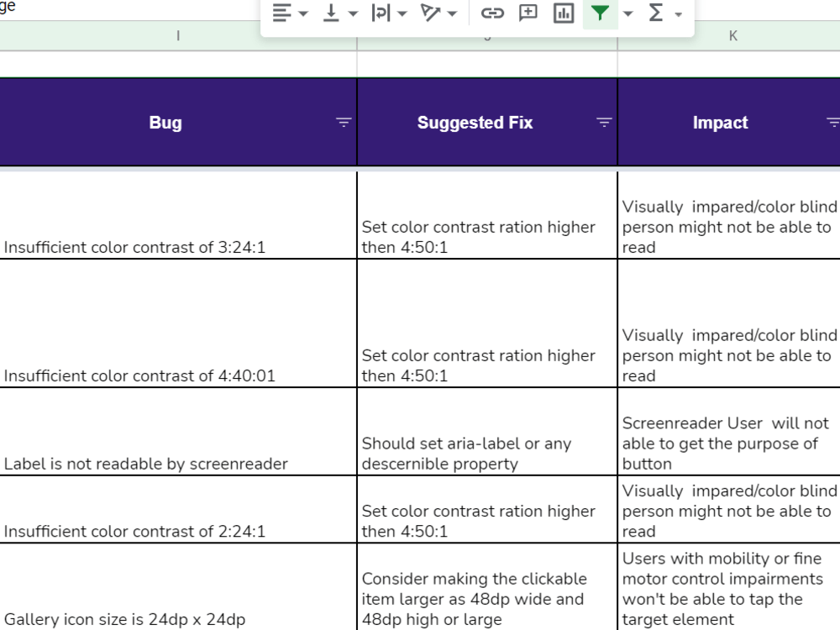Open filter menu for Impact column
The width and height of the screenshot is (840, 630).
tap(833, 122)
